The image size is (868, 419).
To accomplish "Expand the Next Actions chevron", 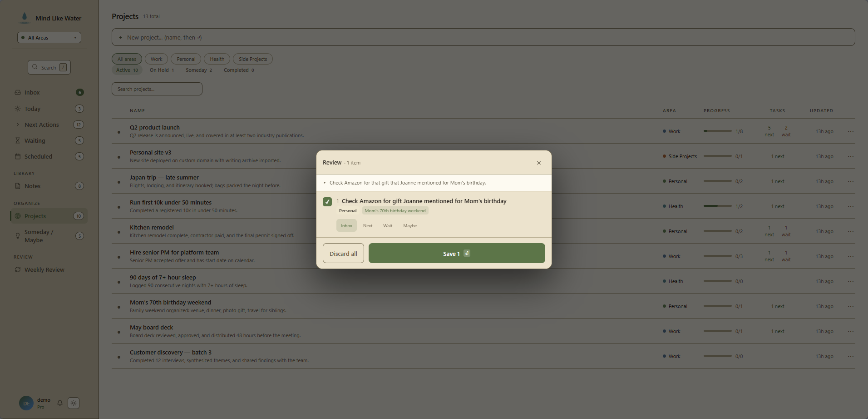I will 18,125.
